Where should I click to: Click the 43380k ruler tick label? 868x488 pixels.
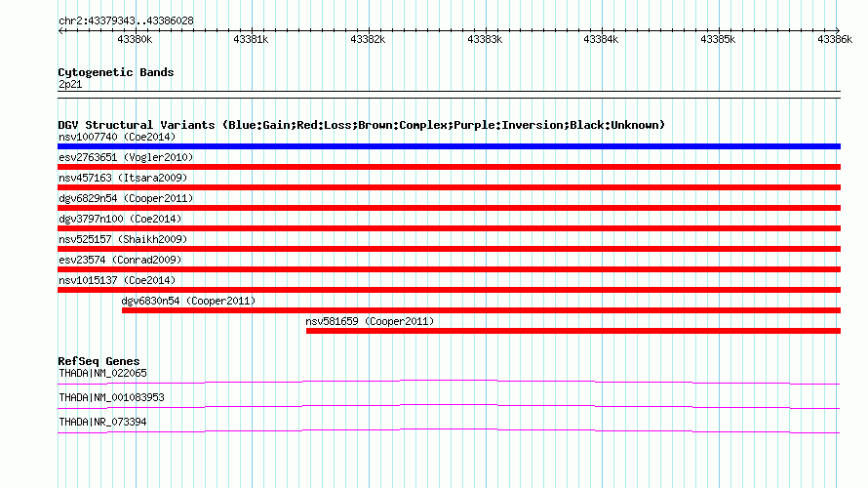135,40
